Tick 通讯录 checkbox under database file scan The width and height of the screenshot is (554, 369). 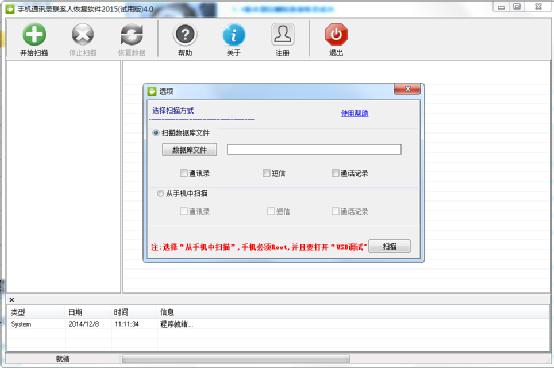[184, 173]
